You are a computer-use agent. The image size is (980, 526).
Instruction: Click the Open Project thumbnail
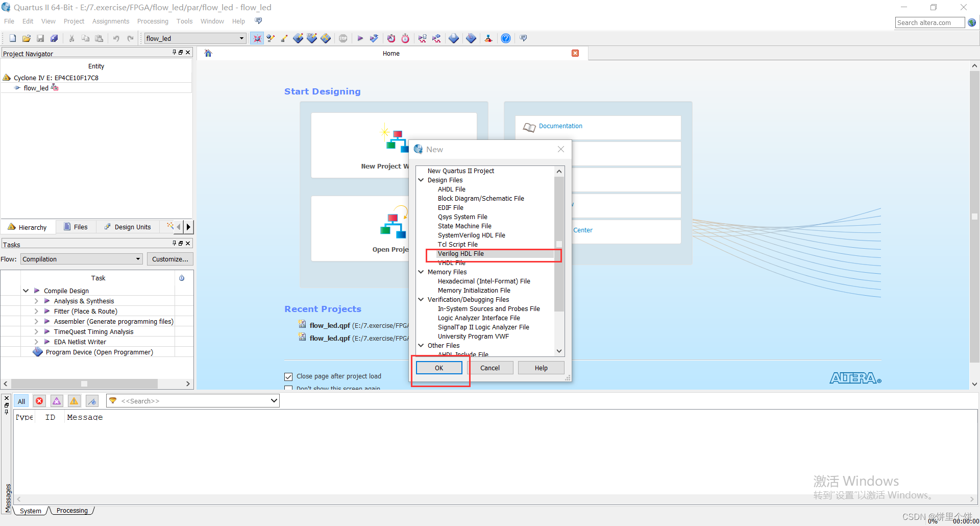(394, 229)
